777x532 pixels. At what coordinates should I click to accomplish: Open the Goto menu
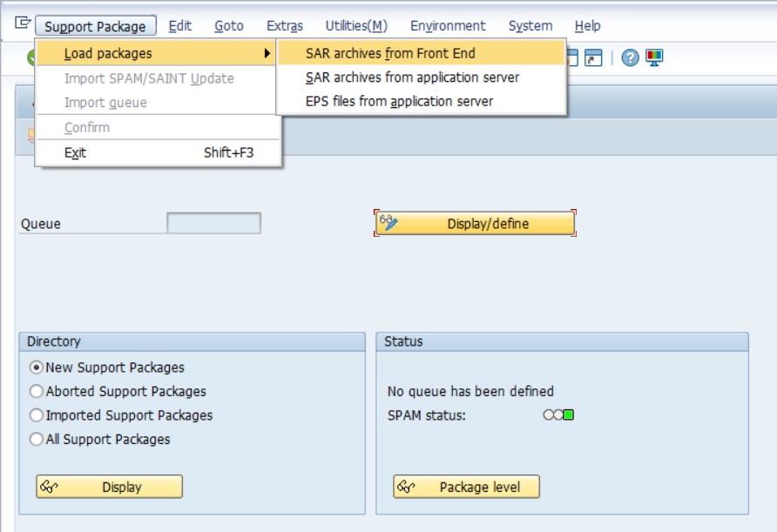point(229,26)
